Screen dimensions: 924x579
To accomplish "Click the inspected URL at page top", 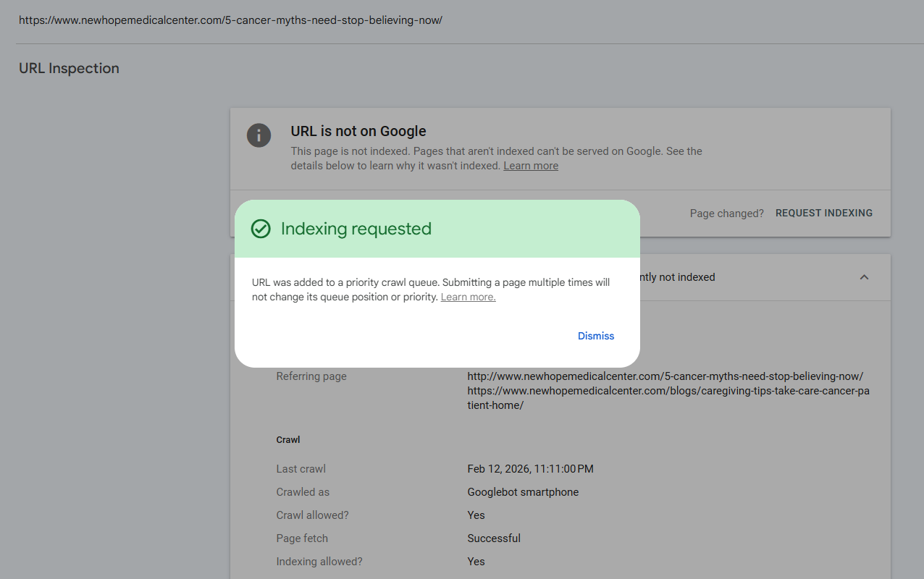I will 230,20.
